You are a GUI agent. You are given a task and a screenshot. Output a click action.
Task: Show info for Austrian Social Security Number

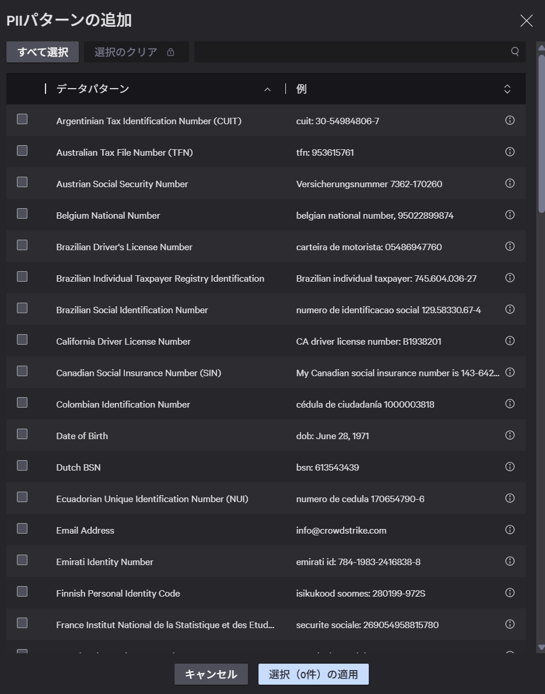click(510, 183)
